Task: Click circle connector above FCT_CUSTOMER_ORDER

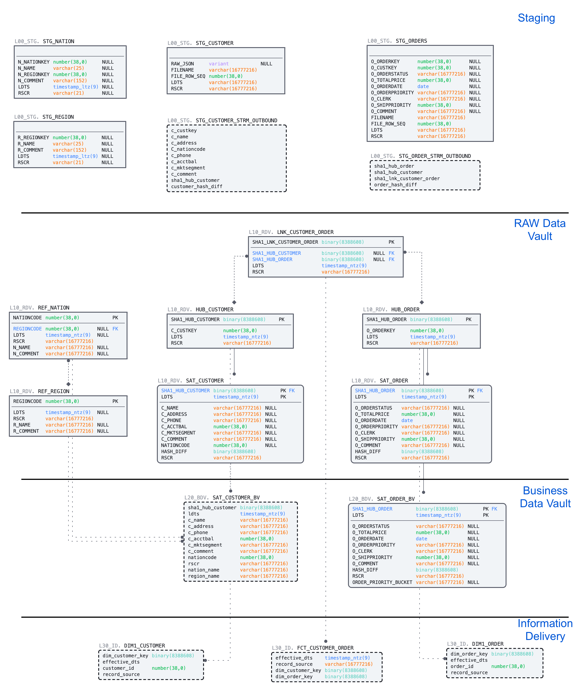Action: [326, 641]
